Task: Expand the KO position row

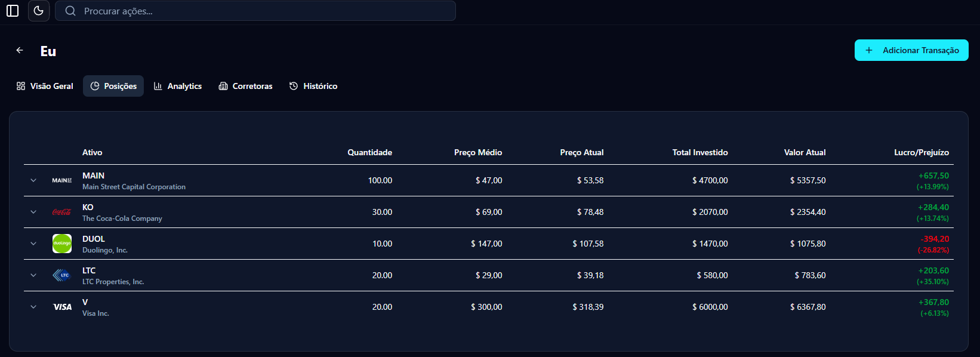Action: pos(33,212)
